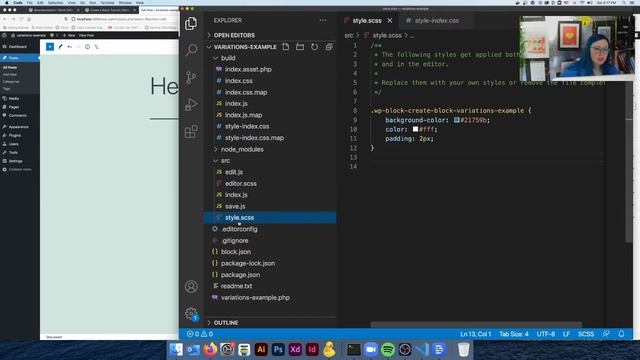Click the New Folder icon in Explorer header
Image resolution: width=640 pixels, height=360 pixels.
[300, 47]
